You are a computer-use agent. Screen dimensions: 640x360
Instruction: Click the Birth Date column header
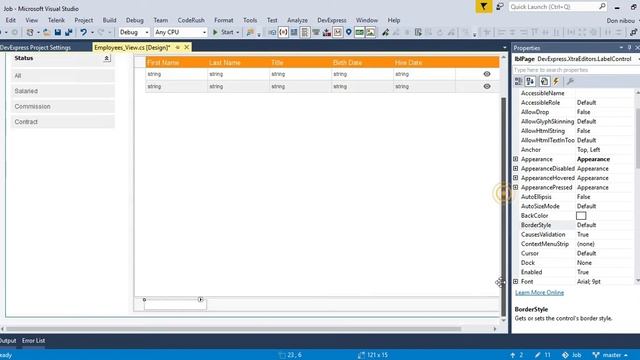coord(362,62)
